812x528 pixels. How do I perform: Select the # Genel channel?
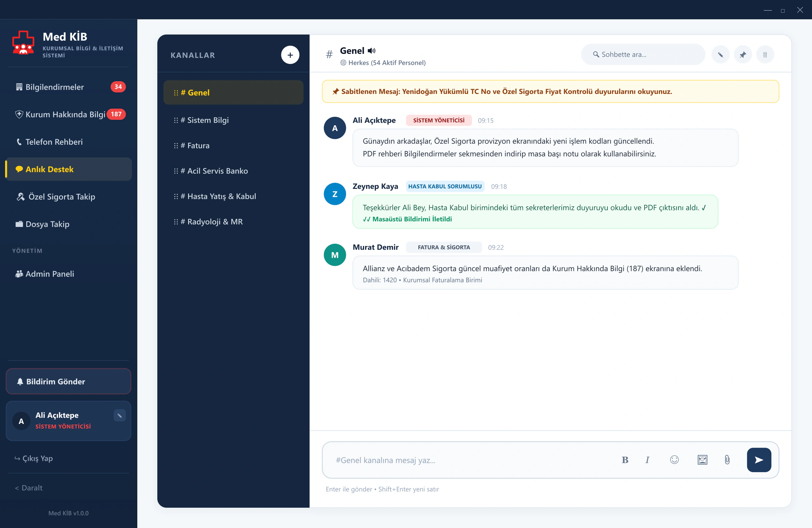(x=233, y=92)
